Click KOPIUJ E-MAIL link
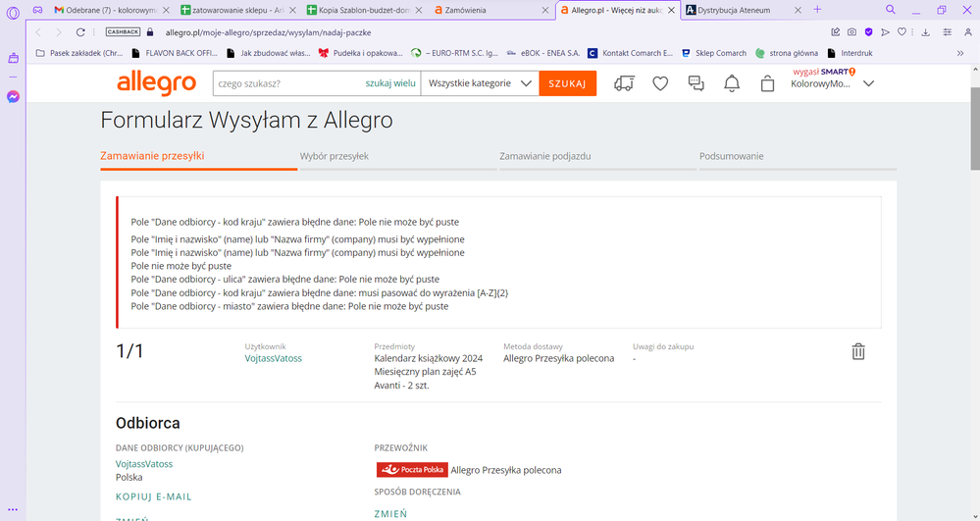The width and height of the screenshot is (980, 521). (x=154, y=496)
